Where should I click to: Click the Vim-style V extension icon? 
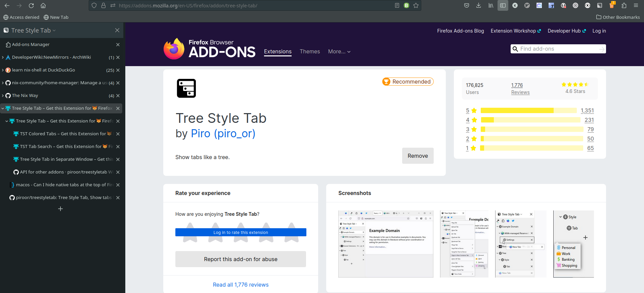click(x=527, y=5)
